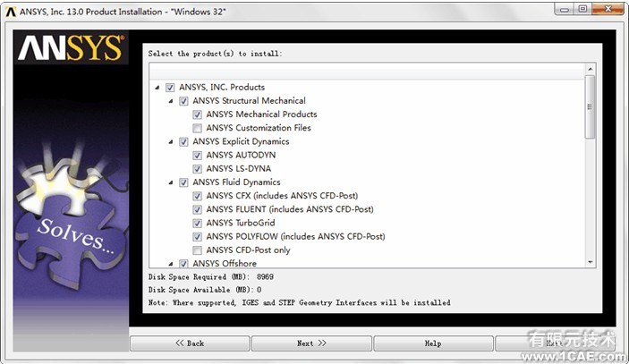This screenshot has width=629, height=364.
Task: Open installer Help
Action: coord(433,343)
